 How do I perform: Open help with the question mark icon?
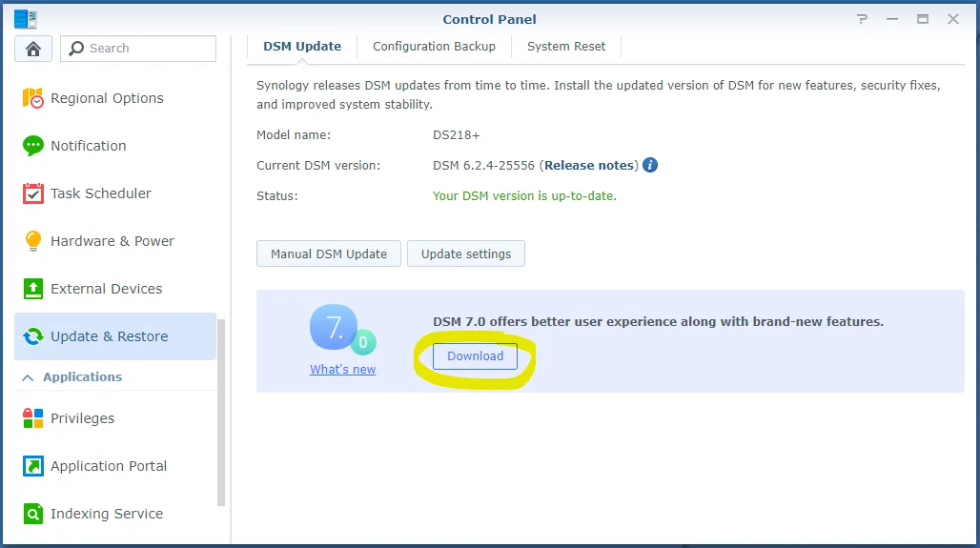(863, 19)
